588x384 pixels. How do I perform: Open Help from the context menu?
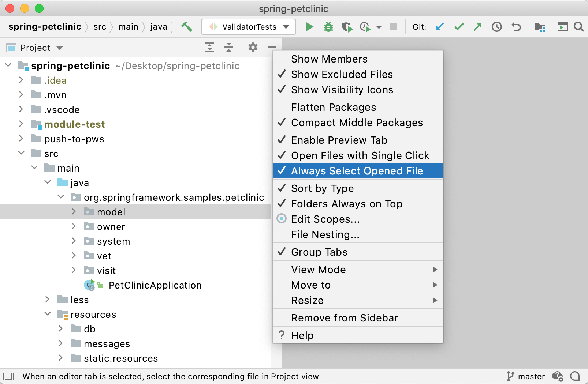(358, 335)
